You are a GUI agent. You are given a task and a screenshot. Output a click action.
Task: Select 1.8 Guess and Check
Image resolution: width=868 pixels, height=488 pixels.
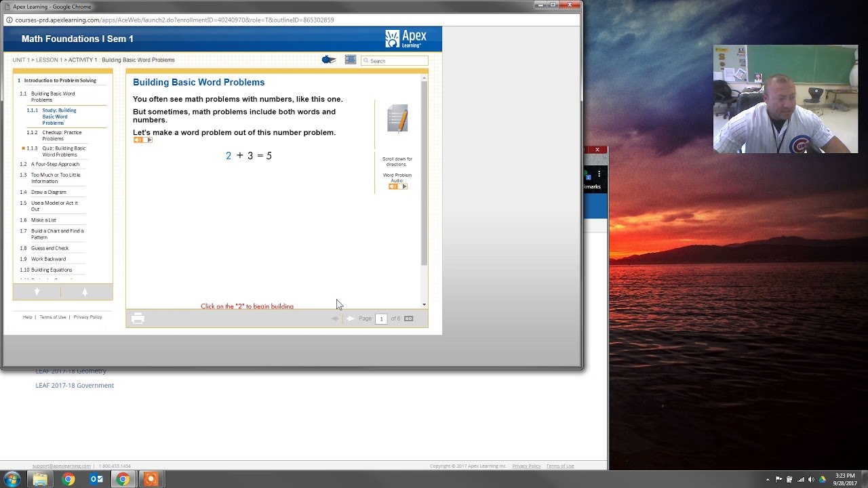50,248
